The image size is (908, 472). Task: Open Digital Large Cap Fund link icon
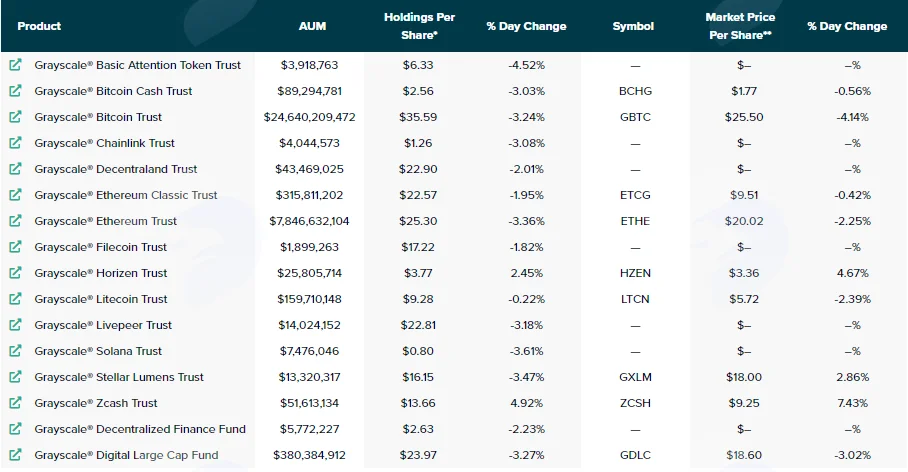(x=15, y=455)
